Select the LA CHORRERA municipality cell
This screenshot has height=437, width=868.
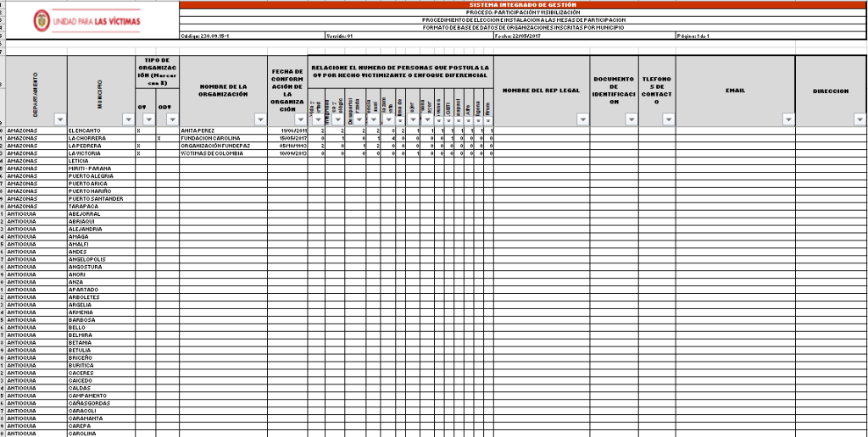102,138
